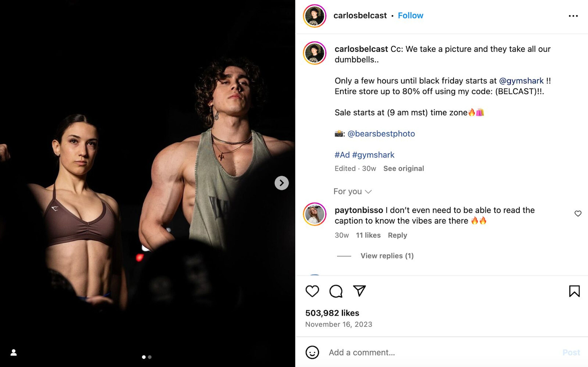Viewport: 588px width, 367px height.
Task: Open the emoji picker in the comment box
Action: pos(312,352)
